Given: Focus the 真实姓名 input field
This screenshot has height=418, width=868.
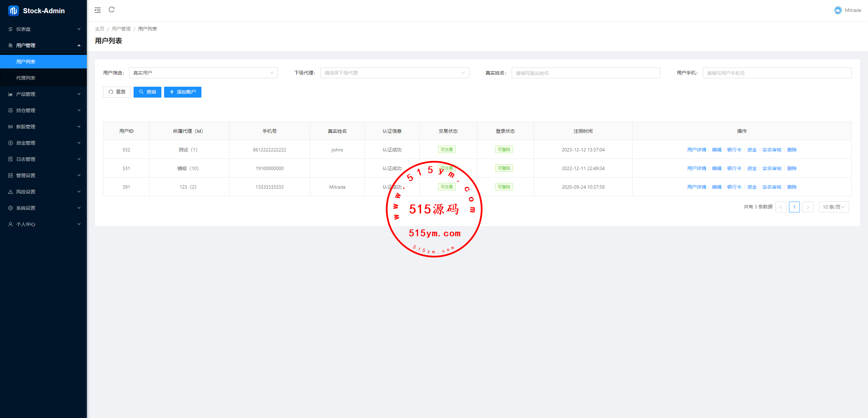Looking at the screenshot, I should pos(586,73).
